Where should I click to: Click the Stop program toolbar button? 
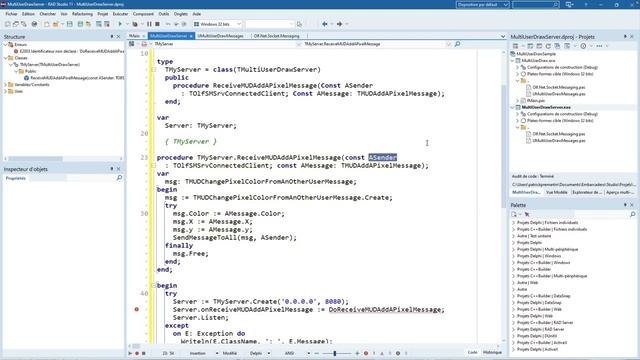click(x=157, y=24)
